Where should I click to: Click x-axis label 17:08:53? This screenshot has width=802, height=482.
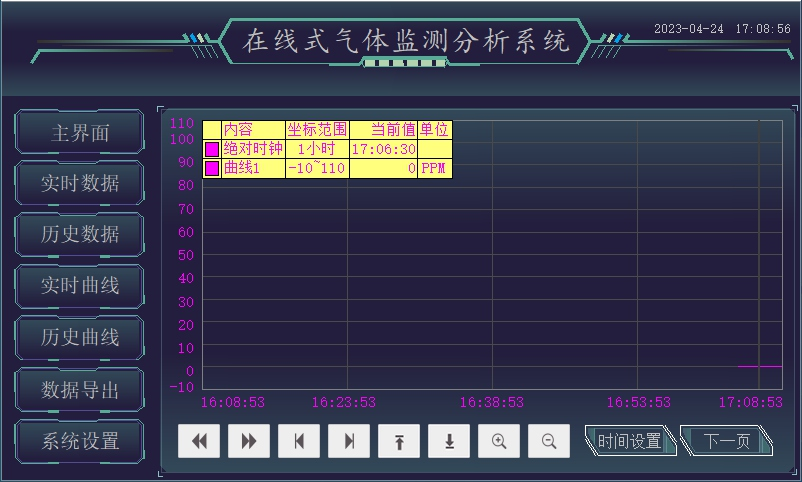point(750,402)
